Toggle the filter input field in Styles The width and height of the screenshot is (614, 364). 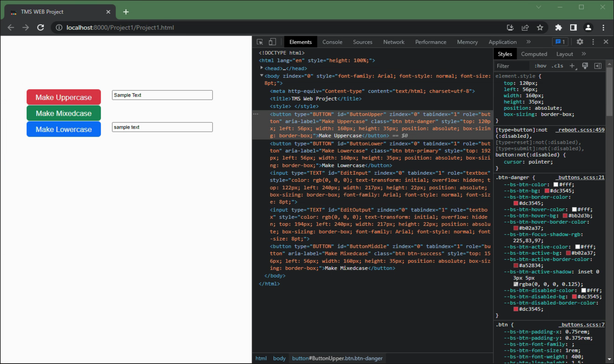512,66
